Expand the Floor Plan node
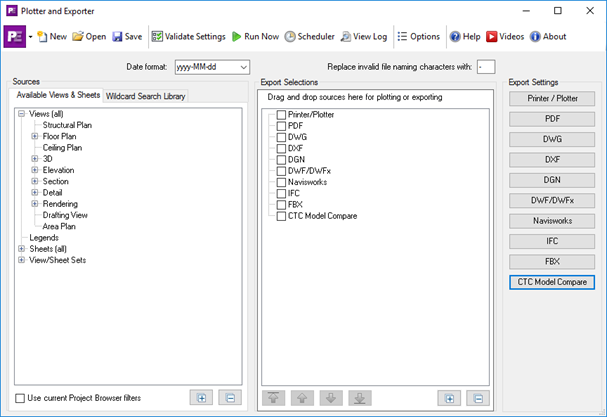The height and width of the screenshot is (417, 607). (x=35, y=136)
